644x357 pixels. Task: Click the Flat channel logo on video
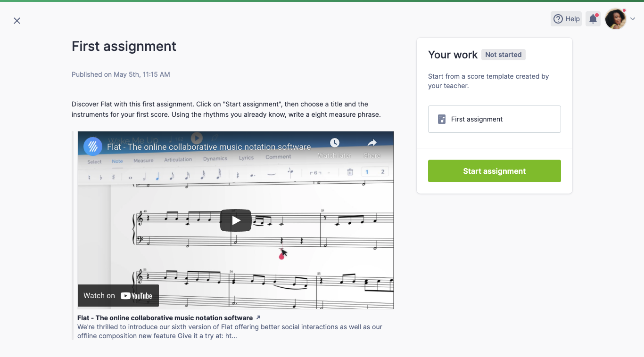(x=93, y=146)
